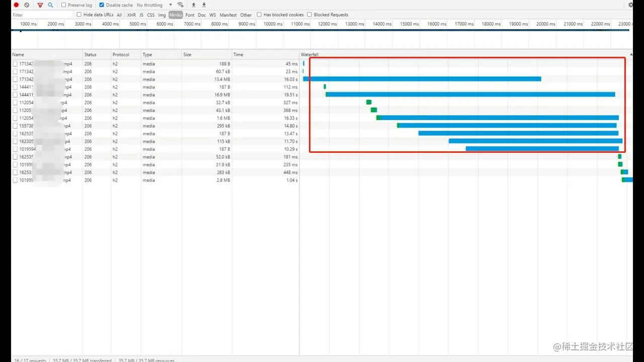The image size is (644, 362).
Task: Sort by the Protocol column header
Action: pyautogui.click(x=126, y=54)
